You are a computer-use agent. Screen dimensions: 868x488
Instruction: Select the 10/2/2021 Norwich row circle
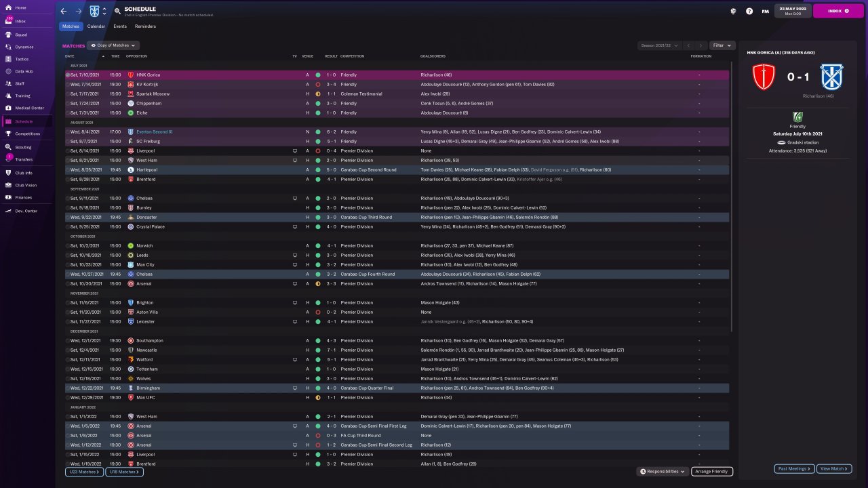click(68, 245)
